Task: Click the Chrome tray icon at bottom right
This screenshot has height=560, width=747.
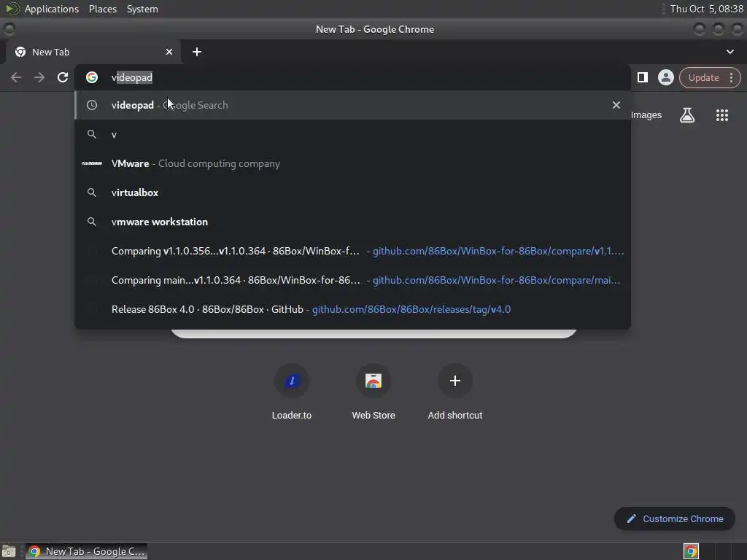Action: (691, 551)
